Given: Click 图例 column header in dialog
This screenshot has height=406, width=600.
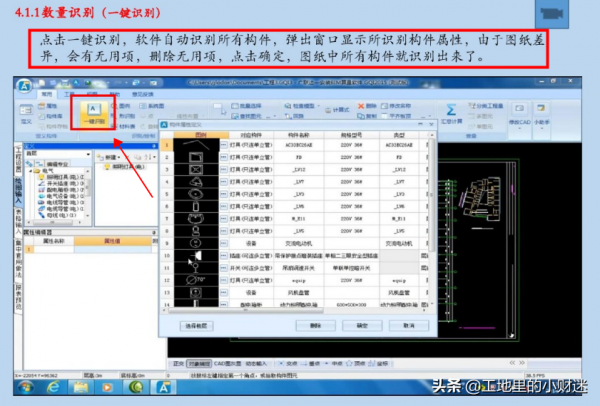Looking at the screenshot, I should point(201,135).
